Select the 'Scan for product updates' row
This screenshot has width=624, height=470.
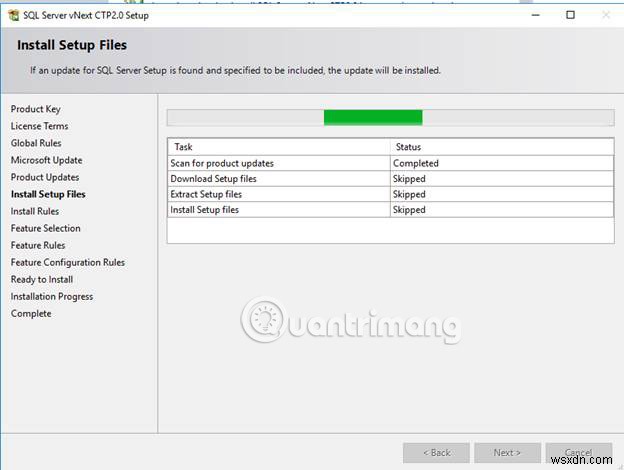[390, 164]
